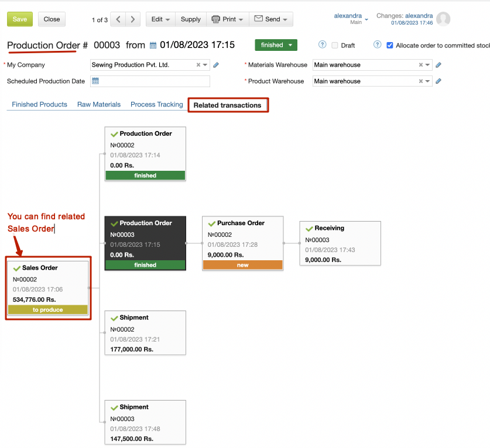Clear the My Company field value
Viewport: 490px width, 448px height.
click(x=198, y=65)
